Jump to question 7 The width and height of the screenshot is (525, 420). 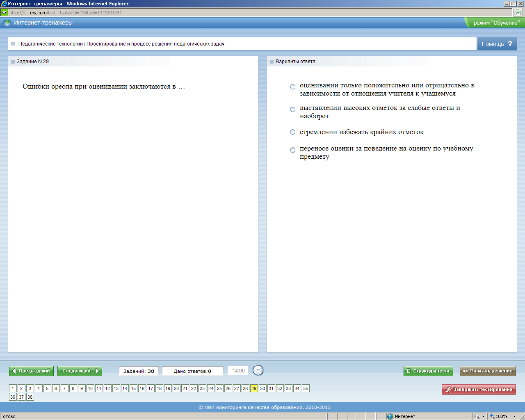click(x=64, y=388)
